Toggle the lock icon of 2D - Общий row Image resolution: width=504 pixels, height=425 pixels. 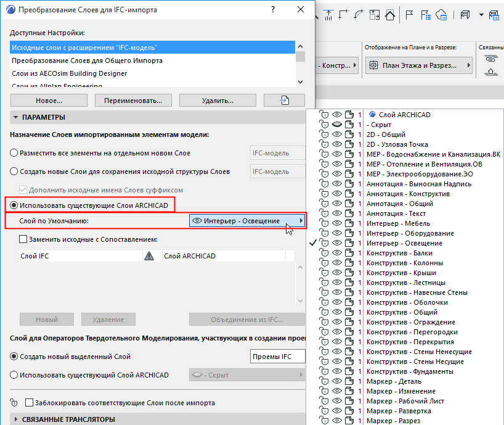point(324,134)
